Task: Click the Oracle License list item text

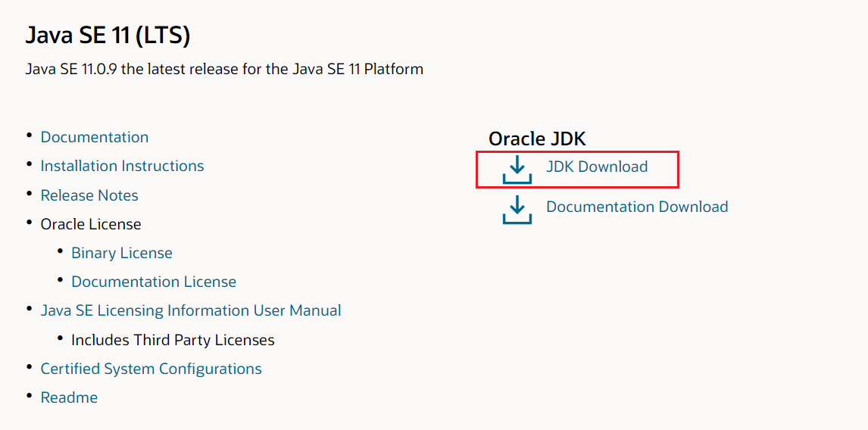Action: [91, 224]
